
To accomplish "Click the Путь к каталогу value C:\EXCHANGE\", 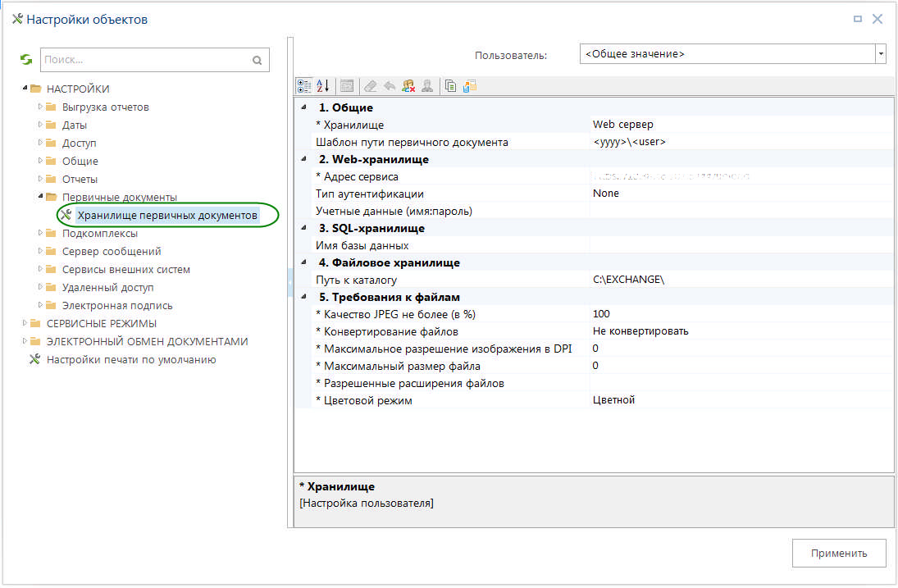I will pyautogui.click(x=628, y=280).
